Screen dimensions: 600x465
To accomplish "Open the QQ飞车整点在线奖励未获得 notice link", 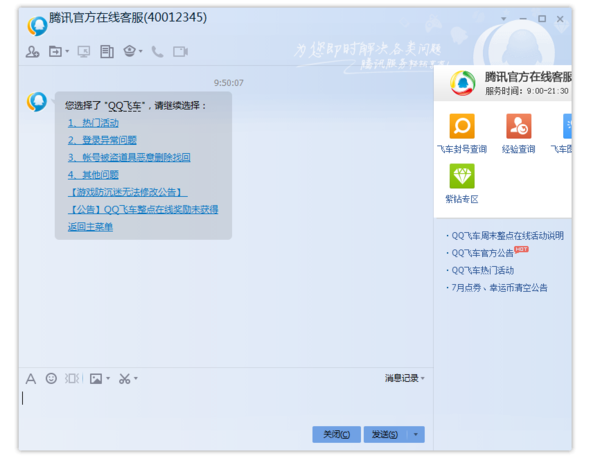I will pyautogui.click(x=143, y=209).
